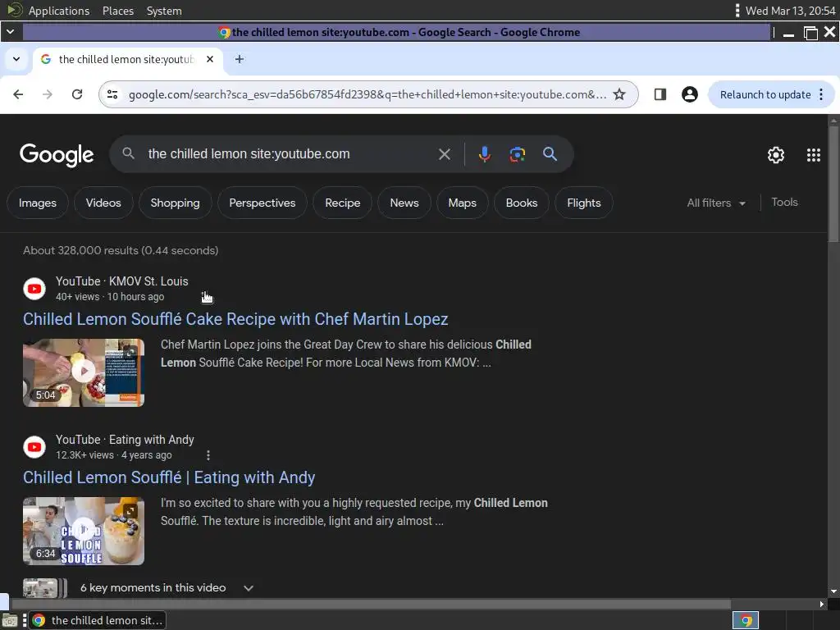
Task: Click the YouTube · Eating with Andy source text
Action: tap(125, 440)
